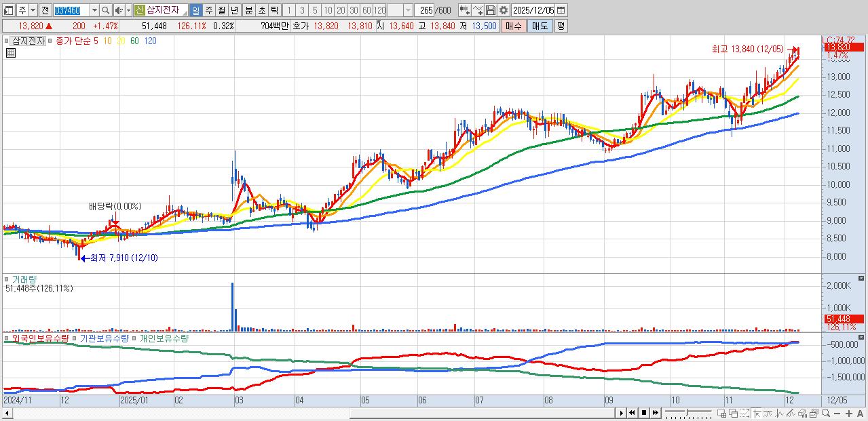Toggle the crosshair cursor tool icon
Screen dimensions: 868x421
757,414
